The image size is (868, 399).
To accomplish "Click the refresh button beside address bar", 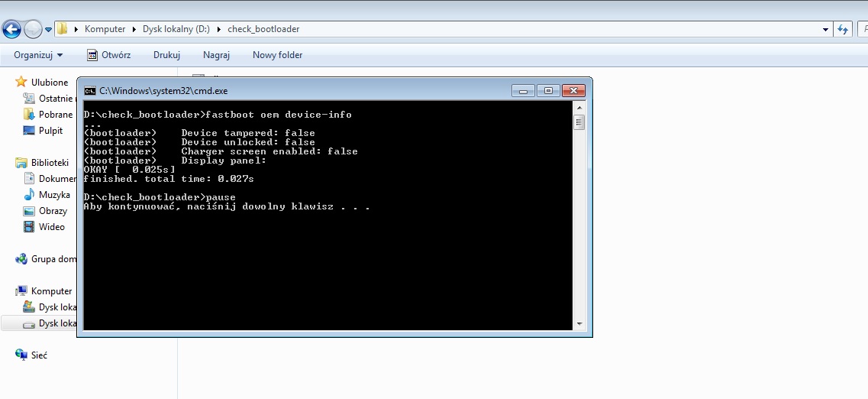I will point(843,30).
